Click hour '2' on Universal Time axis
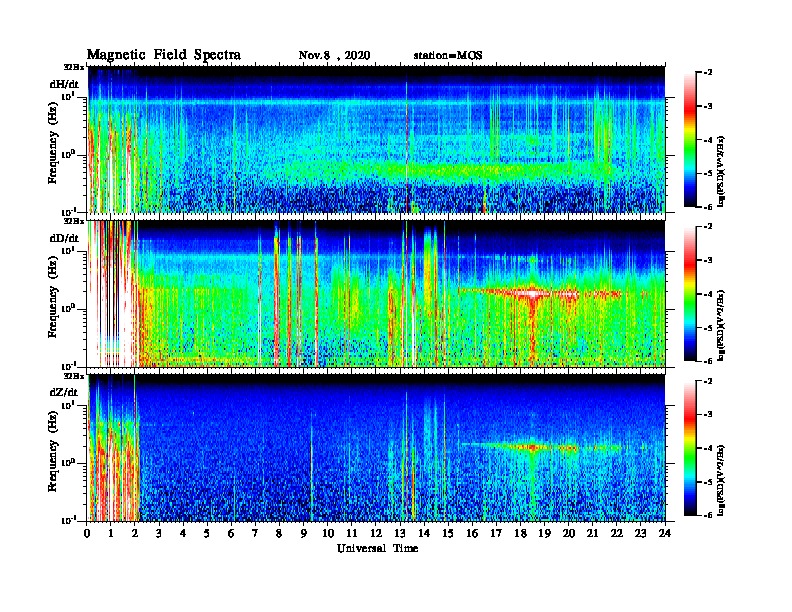Viewport: 792px width, 612px height. point(135,533)
